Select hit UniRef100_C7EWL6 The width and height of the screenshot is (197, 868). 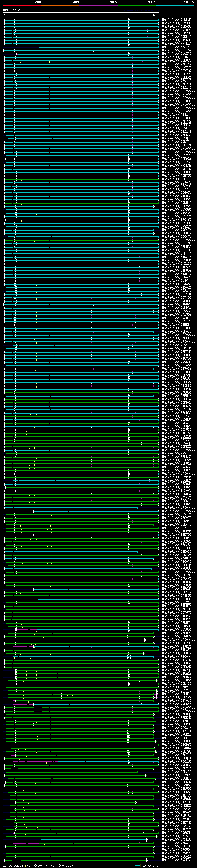pyautogui.click(x=176, y=396)
